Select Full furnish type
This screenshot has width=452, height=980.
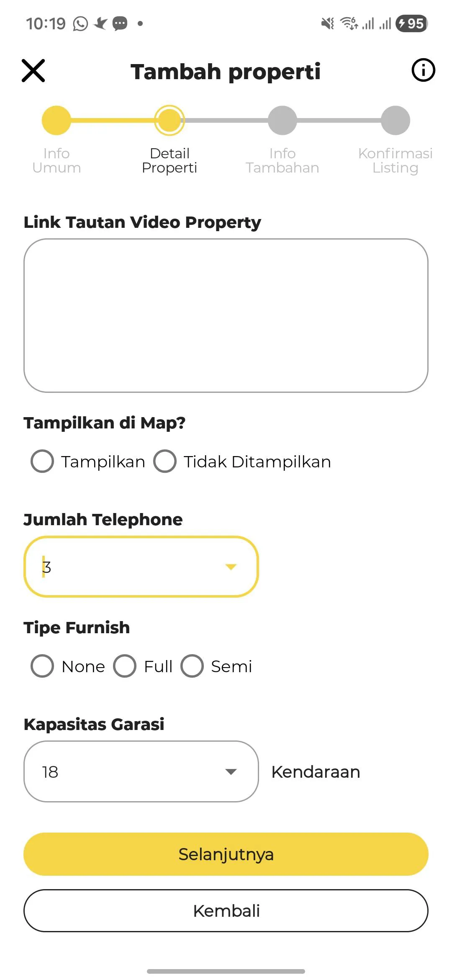125,666
